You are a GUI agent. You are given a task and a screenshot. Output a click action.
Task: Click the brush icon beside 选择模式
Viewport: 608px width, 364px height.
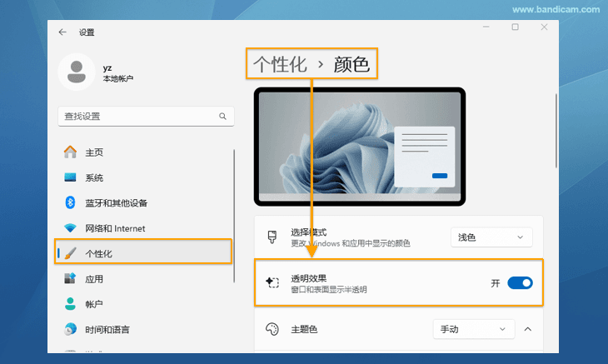click(272, 237)
